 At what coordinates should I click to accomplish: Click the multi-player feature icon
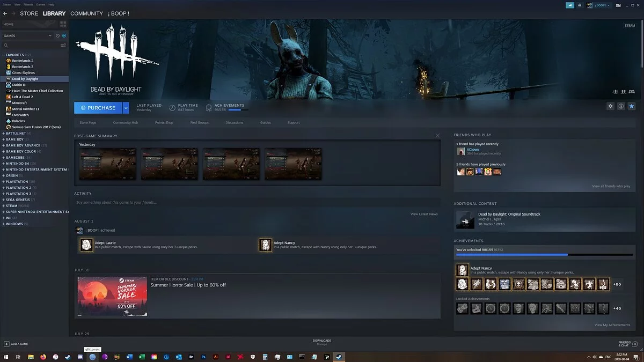(623, 91)
